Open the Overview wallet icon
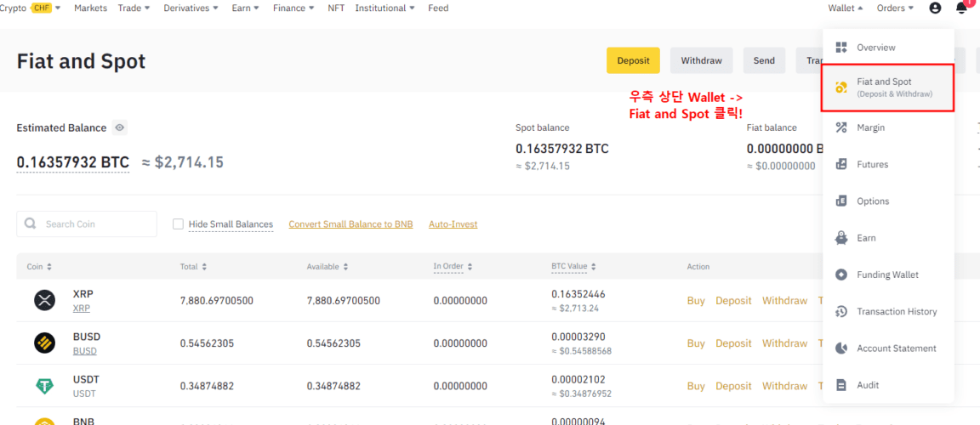 pos(841,48)
